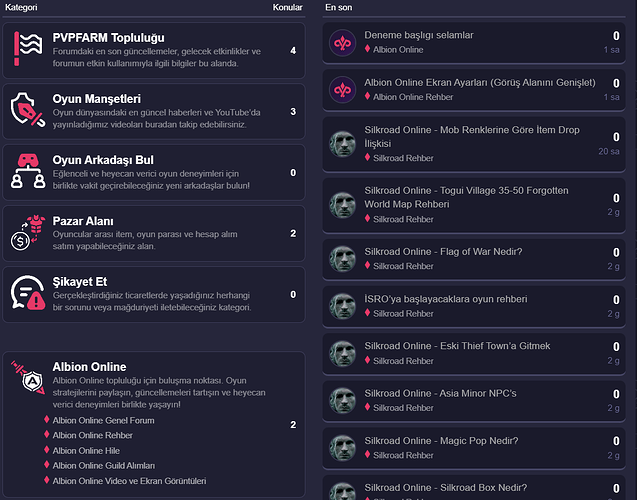Go to Albion Online Rehber subcategory in list
This screenshot has width=637, height=500.
(93, 435)
